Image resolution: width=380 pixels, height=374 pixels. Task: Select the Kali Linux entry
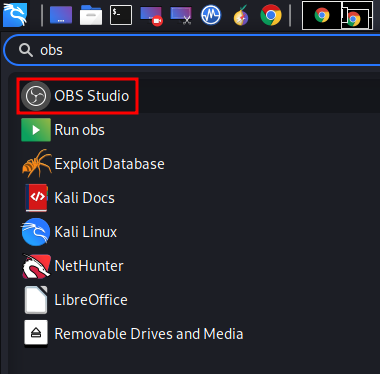(86, 232)
